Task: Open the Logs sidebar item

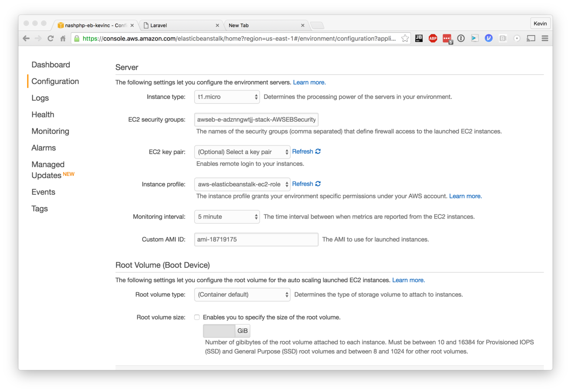Action: 40,98
